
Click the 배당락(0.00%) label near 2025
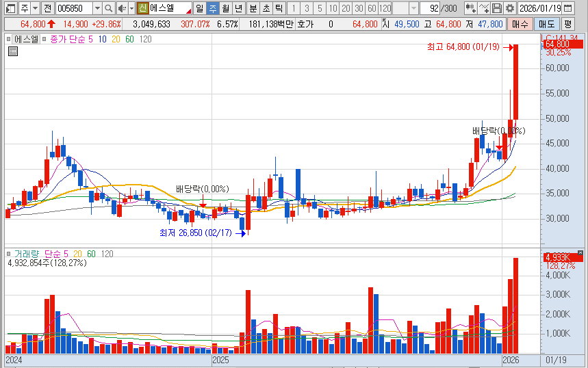(203, 189)
